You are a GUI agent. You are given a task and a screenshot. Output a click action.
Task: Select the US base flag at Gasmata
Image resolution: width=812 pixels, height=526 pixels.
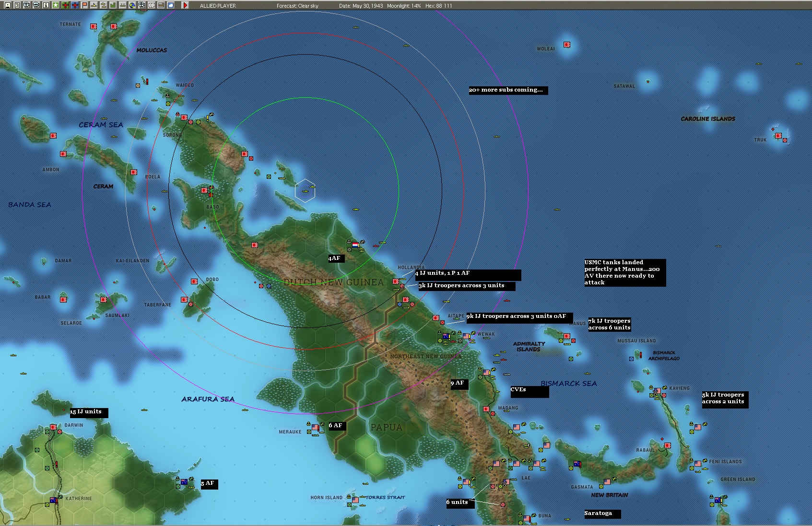[607, 481]
